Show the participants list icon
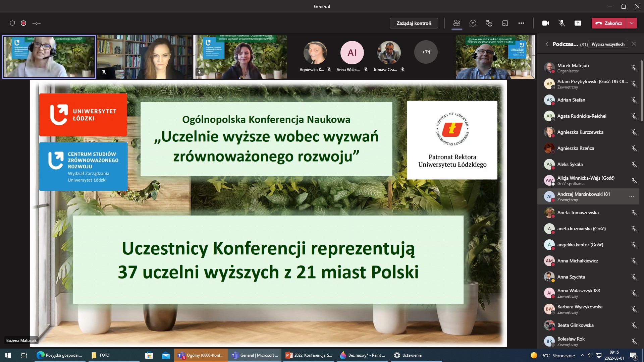 tap(457, 23)
